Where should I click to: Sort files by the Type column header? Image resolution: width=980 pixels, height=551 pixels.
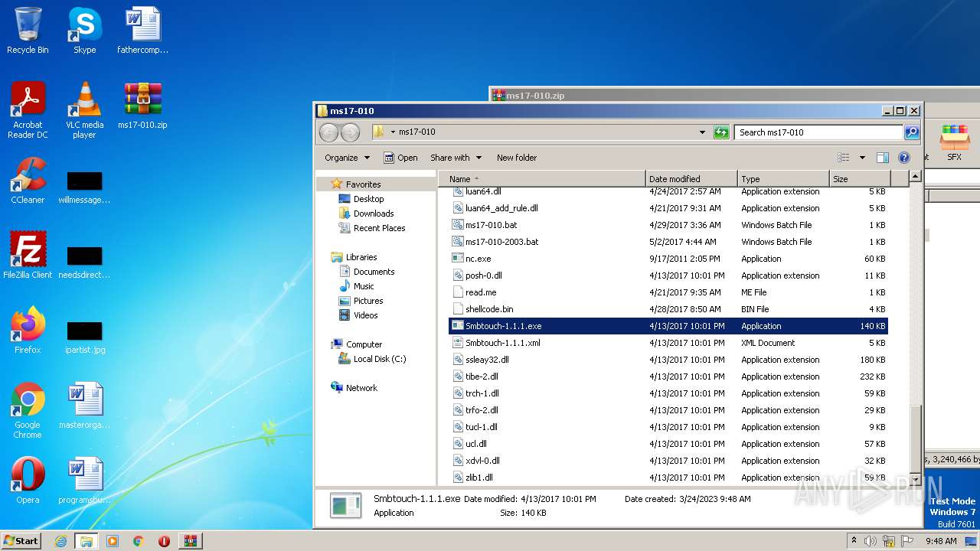click(783, 179)
